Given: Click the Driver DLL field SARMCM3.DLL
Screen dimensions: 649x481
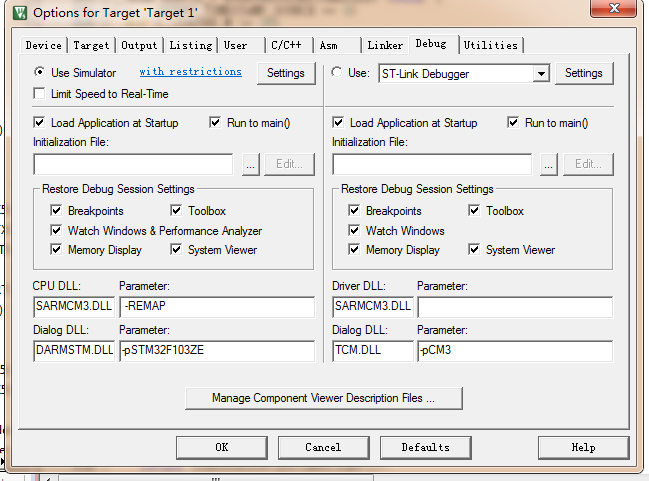Looking at the screenshot, I should click(x=373, y=307).
